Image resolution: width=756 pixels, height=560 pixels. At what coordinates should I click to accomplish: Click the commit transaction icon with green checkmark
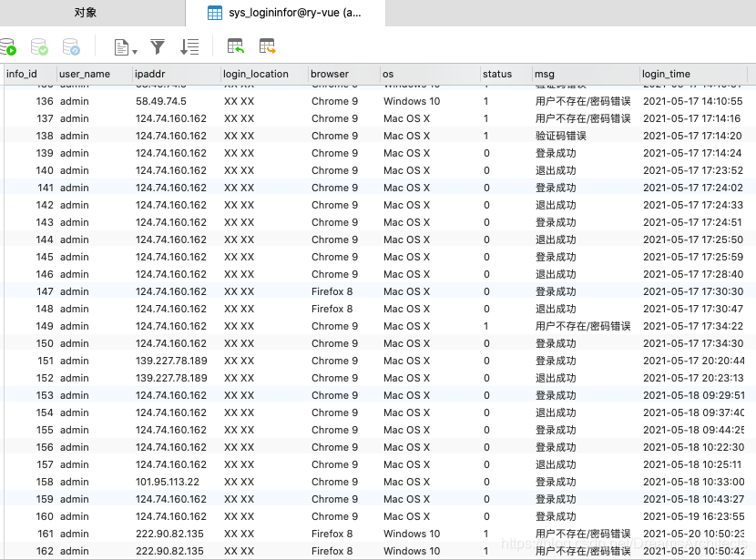(39, 46)
